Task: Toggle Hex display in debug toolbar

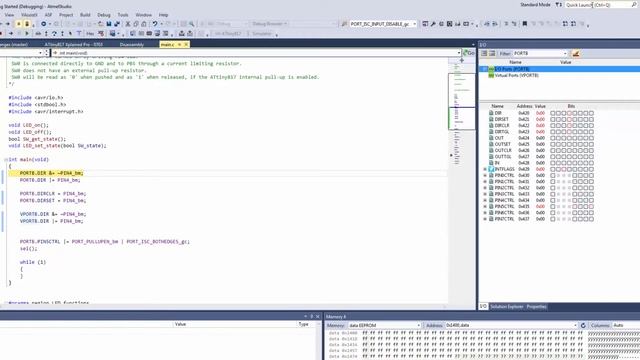Action: pyautogui.click(x=90, y=33)
